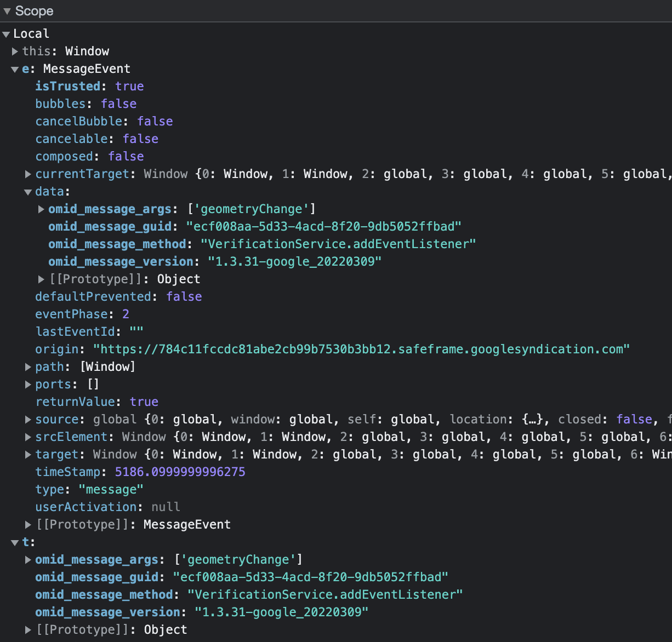This screenshot has height=642, width=672.
Task: Expand the target: Window property
Action: [x=28, y=454]
